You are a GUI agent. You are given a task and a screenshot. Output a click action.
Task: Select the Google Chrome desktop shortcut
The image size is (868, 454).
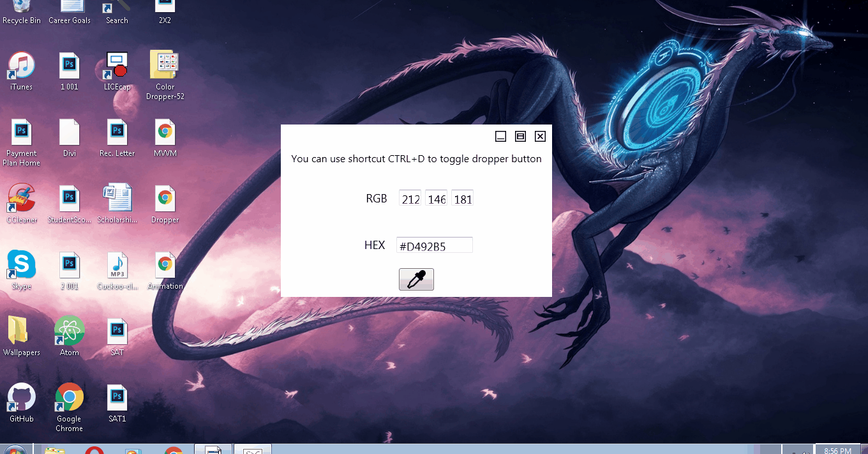point(69,408)
